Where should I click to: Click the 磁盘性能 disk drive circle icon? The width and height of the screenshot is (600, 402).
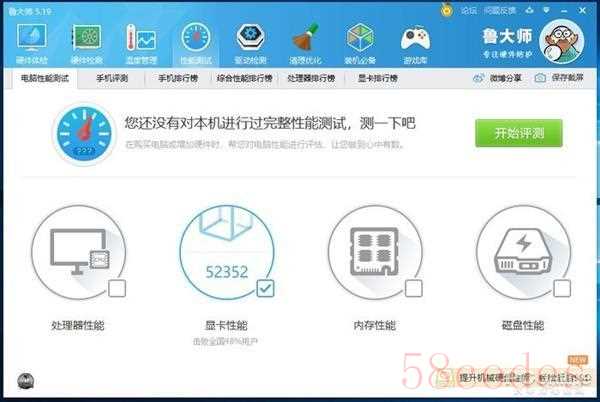coord(524,252)
